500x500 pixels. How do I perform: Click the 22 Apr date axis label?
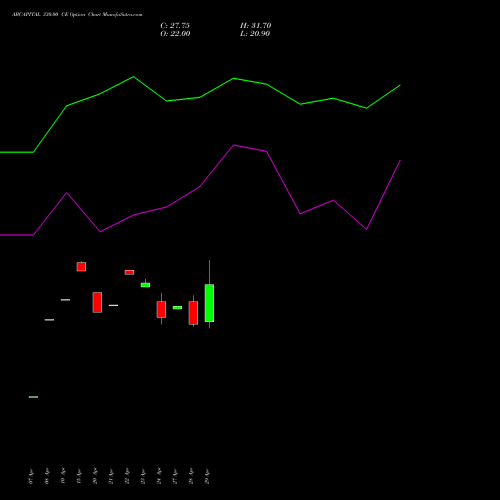(x=127, y=476)
